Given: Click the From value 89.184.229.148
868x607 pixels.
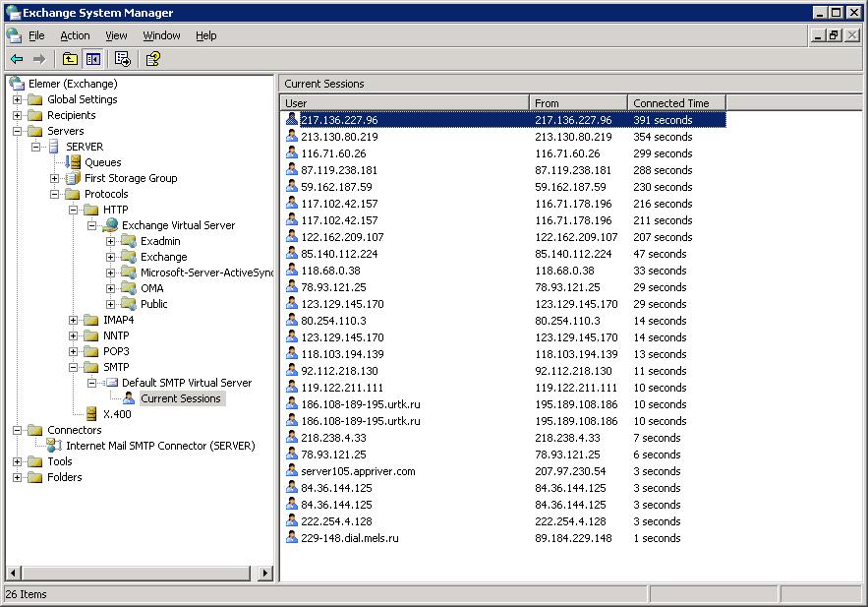Looking at the screenshot, I should [x=573, y=538].
